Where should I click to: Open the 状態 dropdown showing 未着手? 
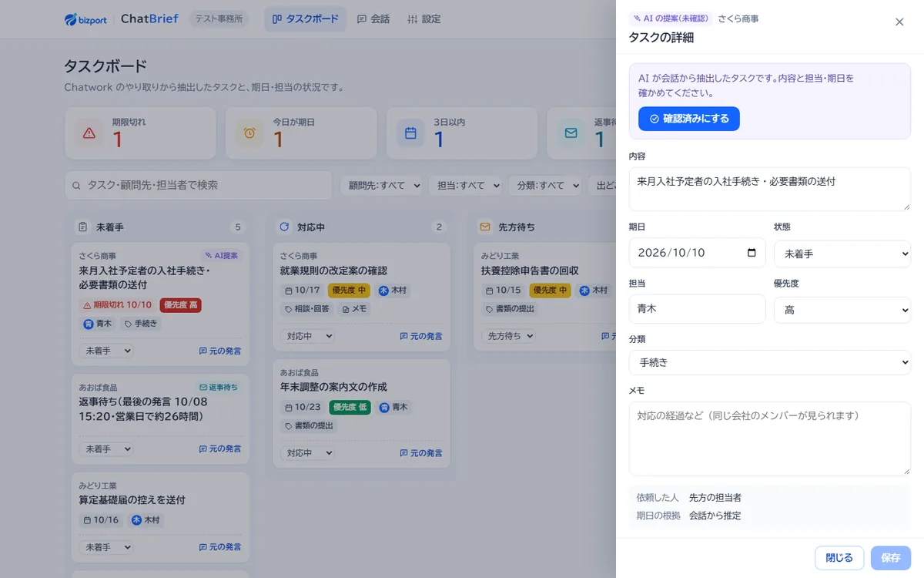tap(842, 253)
